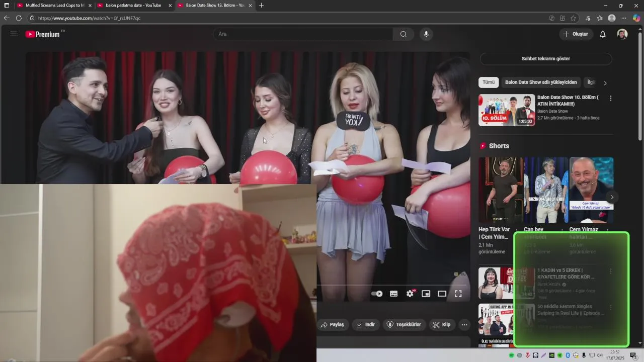
Task: Click the browser back arrow
Action: [7, 18]
